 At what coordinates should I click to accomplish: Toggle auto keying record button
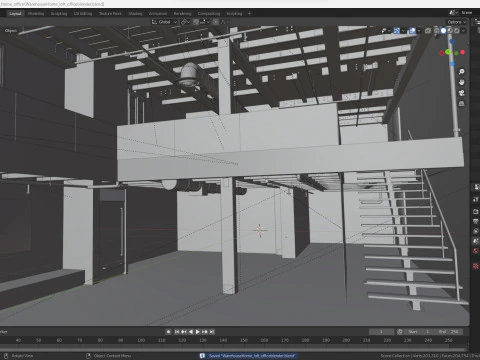(x=168, y=332)
